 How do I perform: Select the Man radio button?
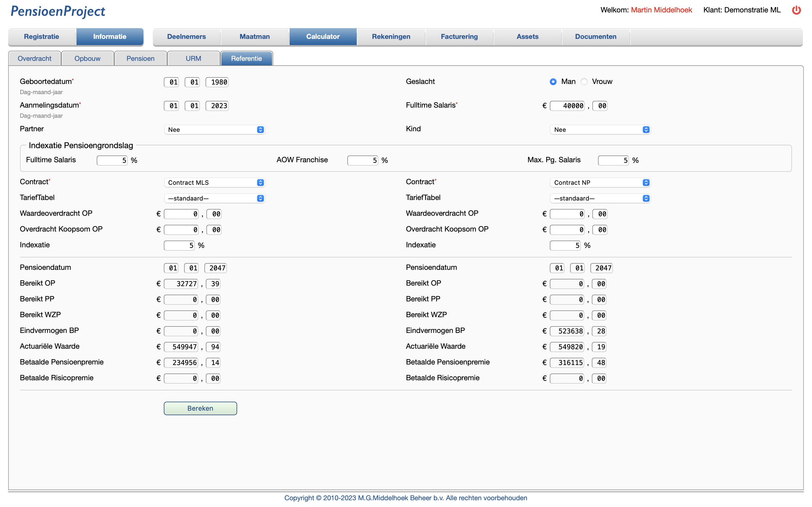553,81
